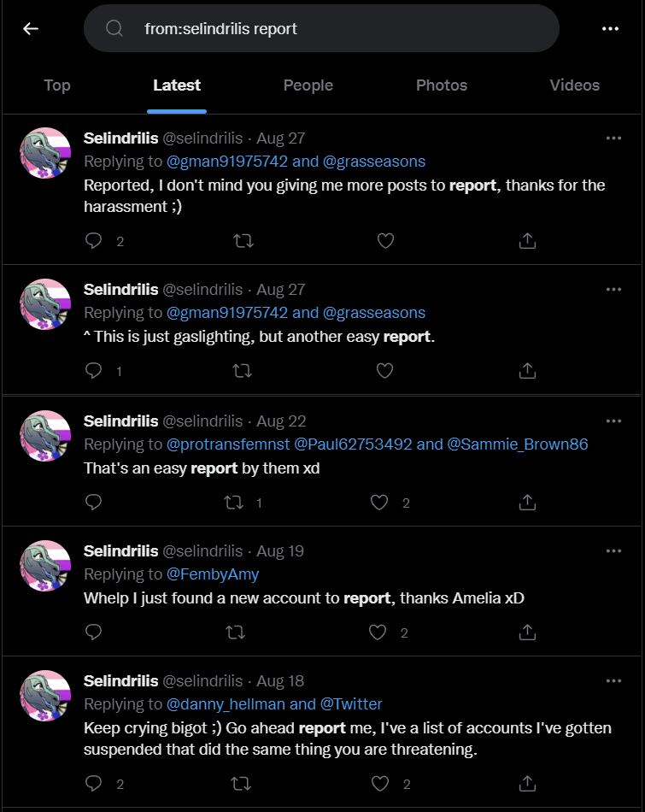Reply to the 'Keep crying bigot' tweet
The height and width of the screenshot is (812, 645).
pos(94,784)
